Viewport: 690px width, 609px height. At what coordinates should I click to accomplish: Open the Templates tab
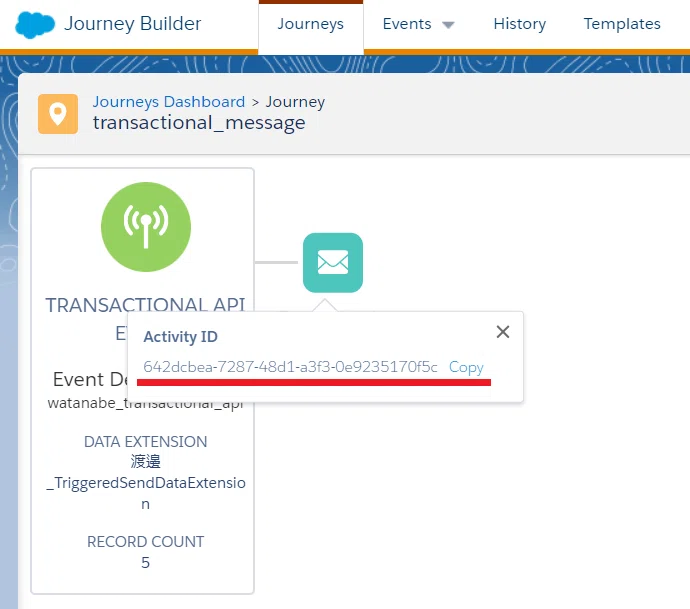[x=622, y=24]
